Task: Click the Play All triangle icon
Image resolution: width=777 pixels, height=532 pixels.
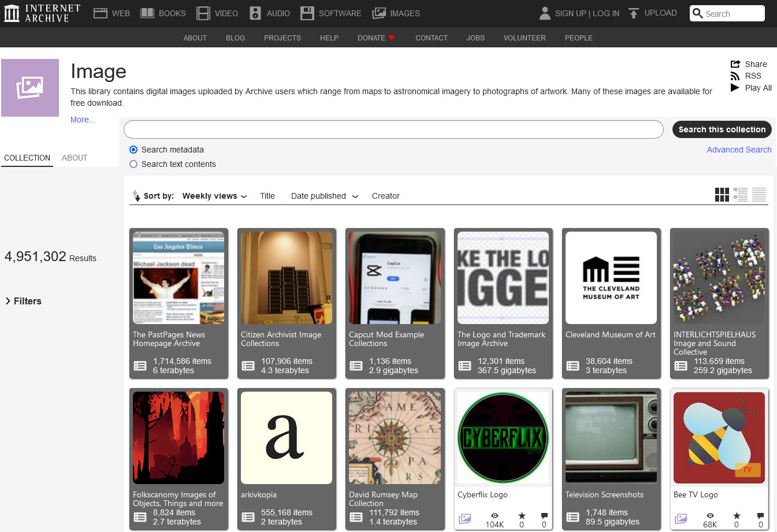Action: point(735,88)
